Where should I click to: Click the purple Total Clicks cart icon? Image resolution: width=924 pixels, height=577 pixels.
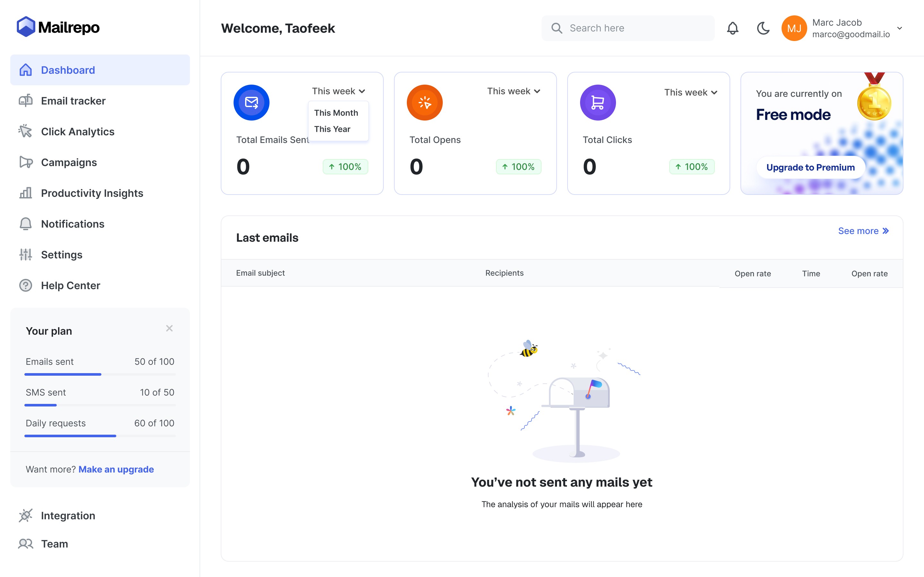pyautogui.click(x=597, y=102)
